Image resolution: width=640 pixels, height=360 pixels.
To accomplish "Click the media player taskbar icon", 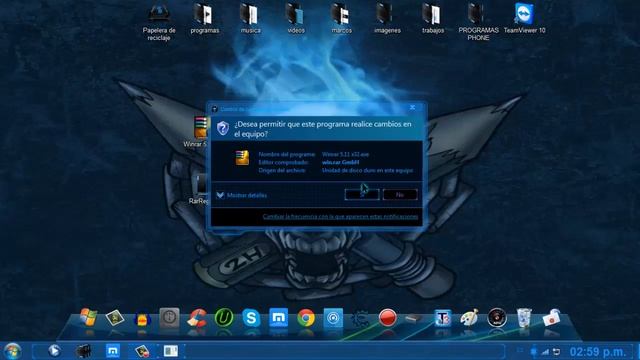I will click(54, 351).
